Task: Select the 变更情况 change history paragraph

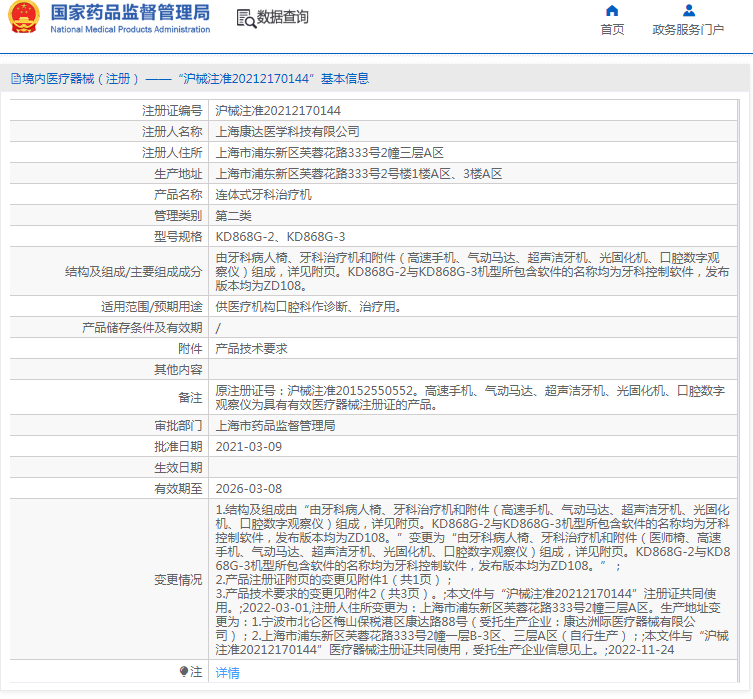Action: point(473,579)
